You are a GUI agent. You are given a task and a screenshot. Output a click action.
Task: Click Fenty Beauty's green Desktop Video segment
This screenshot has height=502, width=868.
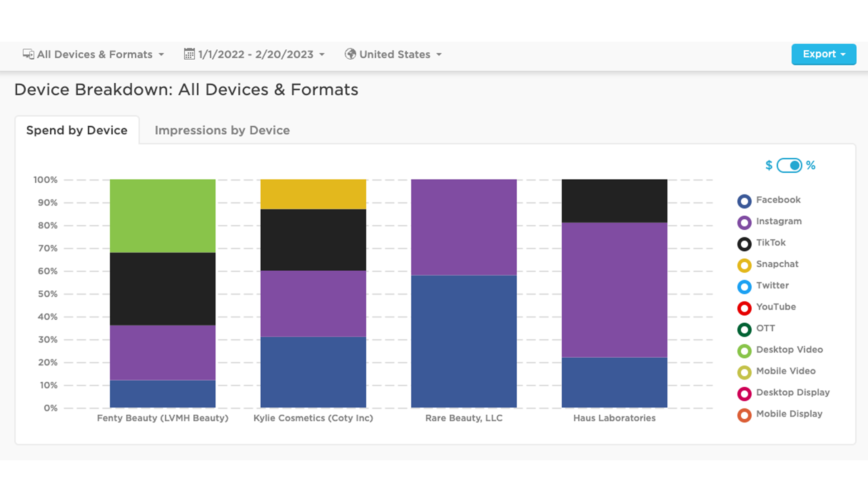162,216
